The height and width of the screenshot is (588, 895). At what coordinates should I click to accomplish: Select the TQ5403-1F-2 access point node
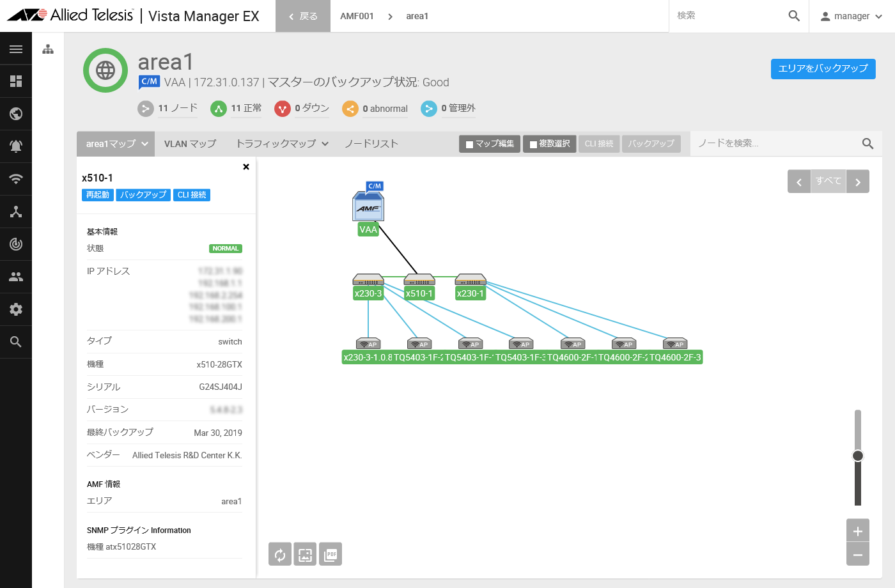point(419,344)
